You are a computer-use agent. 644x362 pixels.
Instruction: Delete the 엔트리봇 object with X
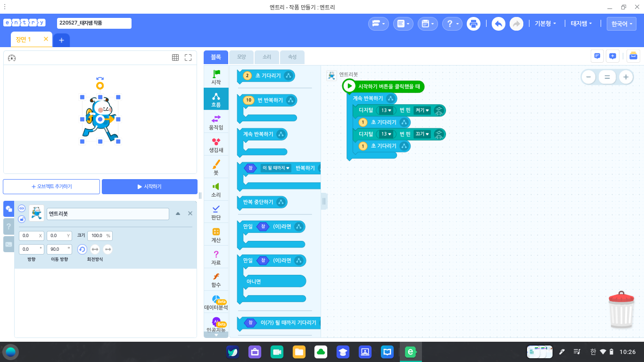[190, 214]
